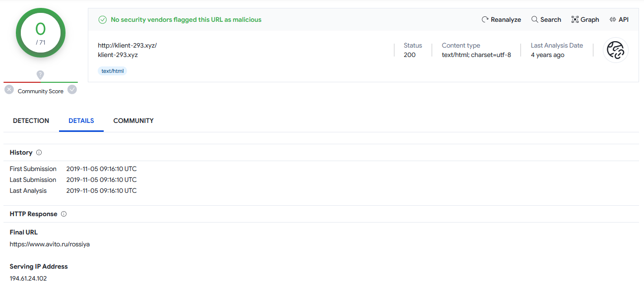Click the History section heading
The width and height of the screenshot is (644, 288).
21,153
